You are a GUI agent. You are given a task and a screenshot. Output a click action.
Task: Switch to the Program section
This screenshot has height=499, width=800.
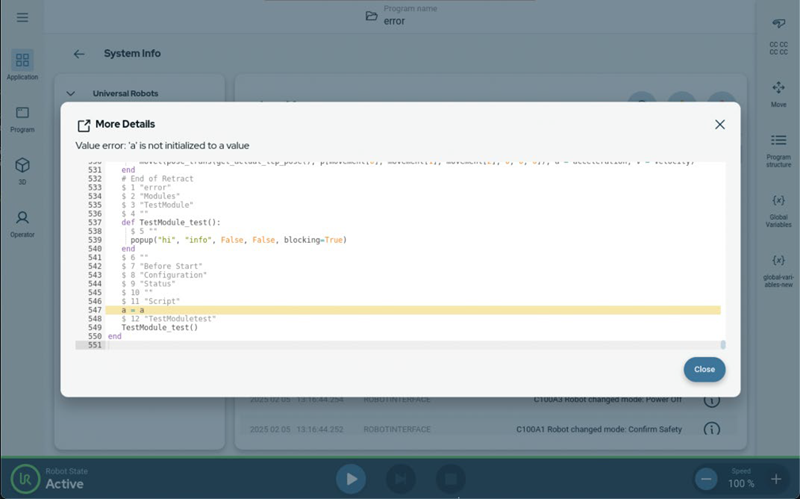(x=22, y=118)
